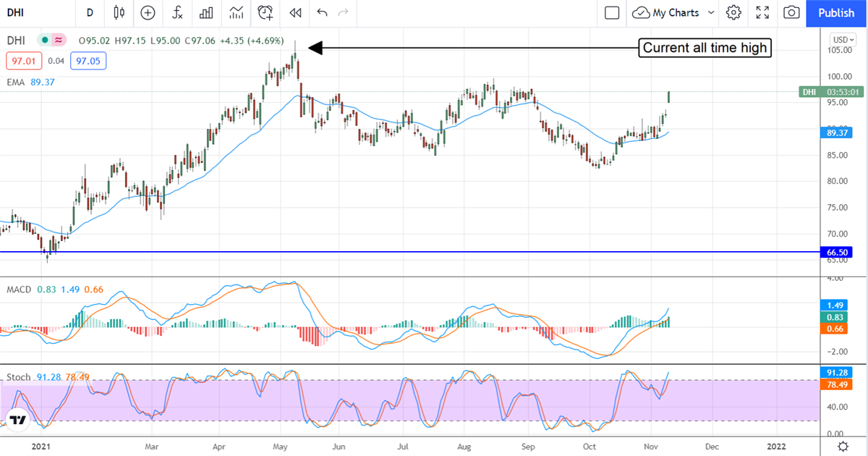The height and width of the screenshot is (456, 868).
Task: Click the Aug label on the time axis
Action: (464, 445)
